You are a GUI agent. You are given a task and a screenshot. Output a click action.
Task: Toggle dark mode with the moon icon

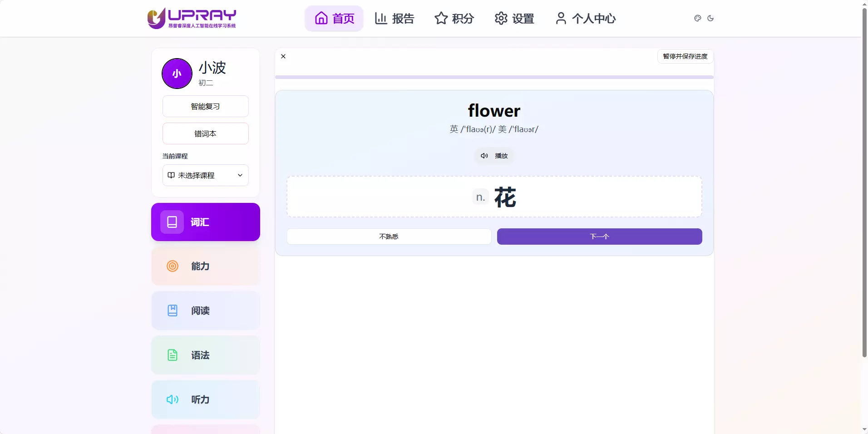[710, 19]
